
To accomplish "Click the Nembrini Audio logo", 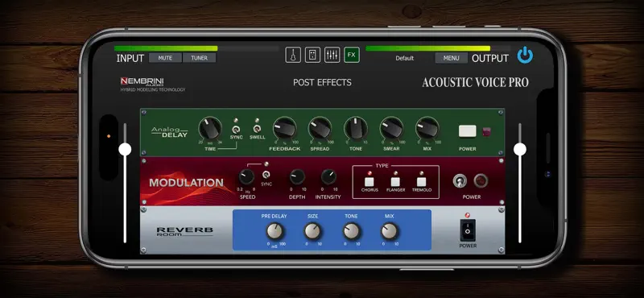I will [x=142, y=81].
